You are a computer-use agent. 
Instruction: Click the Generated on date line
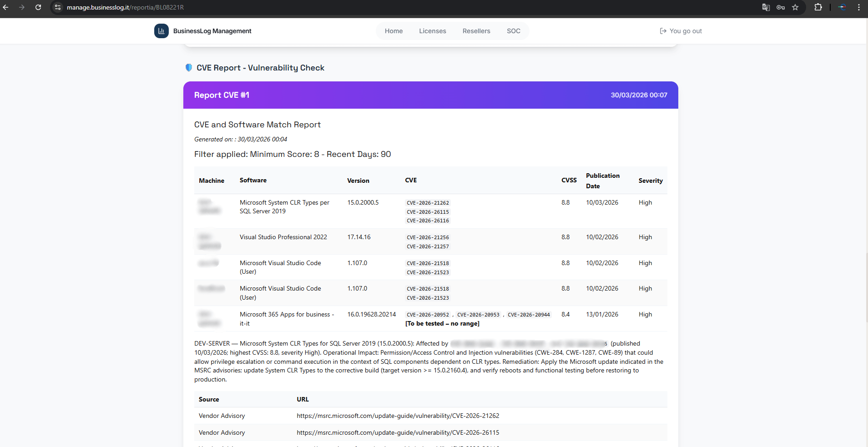click(x=241, y=139)
